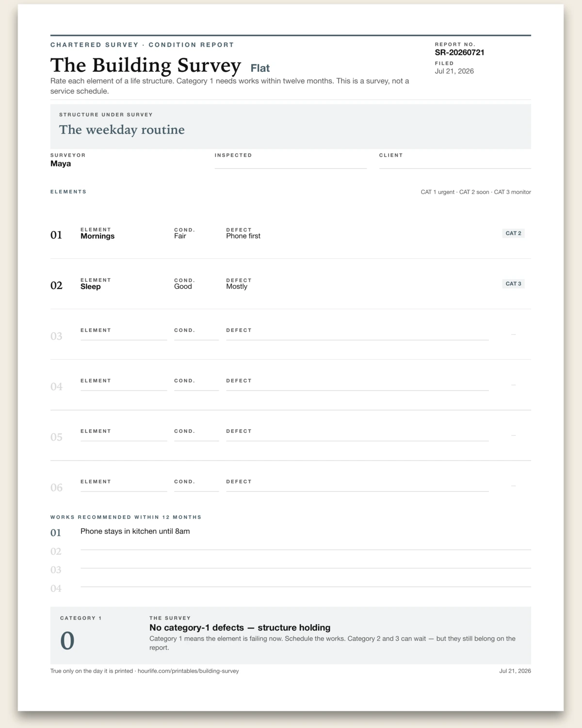
Task: Select the surveyor name Maya
Action: pyautogui.click(x=61, y=164)
